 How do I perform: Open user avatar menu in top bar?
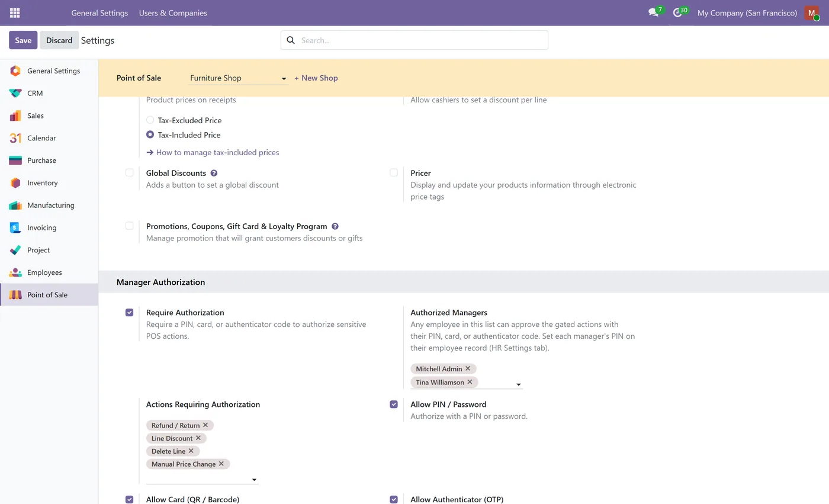click(x=812, y=12)
